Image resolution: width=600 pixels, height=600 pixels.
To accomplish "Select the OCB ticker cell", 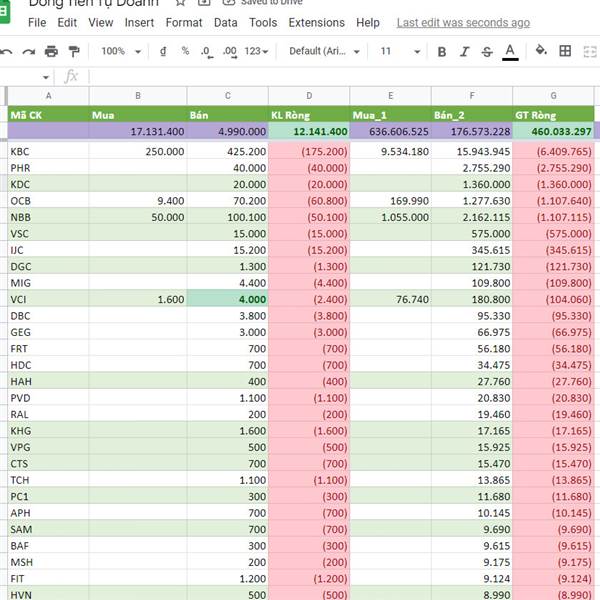I will point(48,201).
